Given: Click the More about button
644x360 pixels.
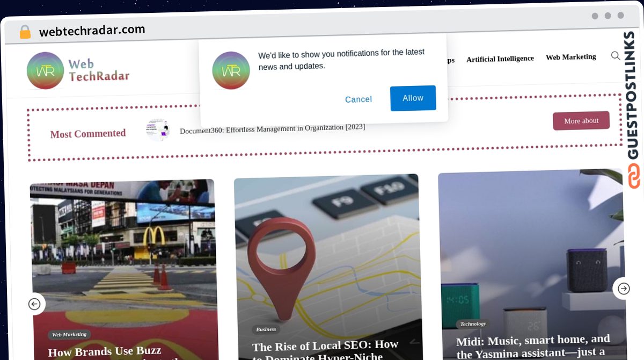Looking at the screenshot, I should [x=581, y=121].
